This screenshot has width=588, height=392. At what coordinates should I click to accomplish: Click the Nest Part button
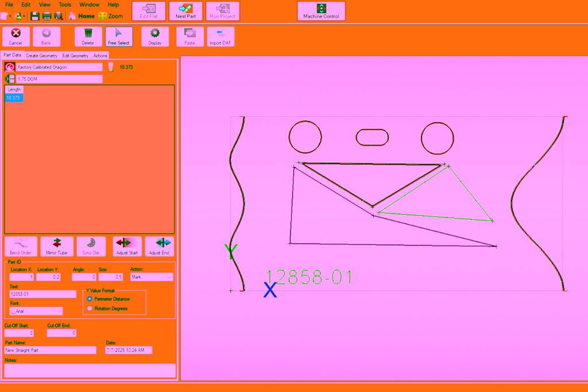[x=185, y=11]
